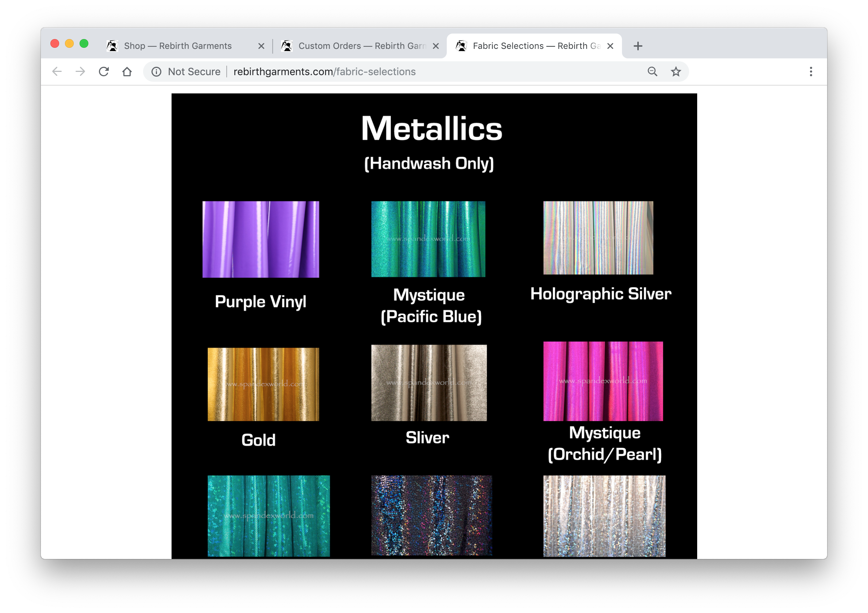Click the browser back arrow

(57, 72)
